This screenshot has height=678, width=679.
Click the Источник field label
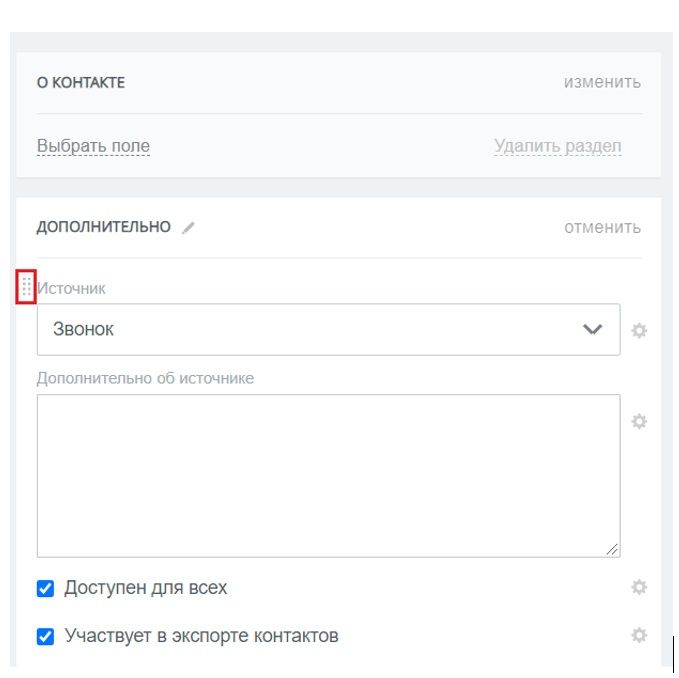click(x=71, y=288)
